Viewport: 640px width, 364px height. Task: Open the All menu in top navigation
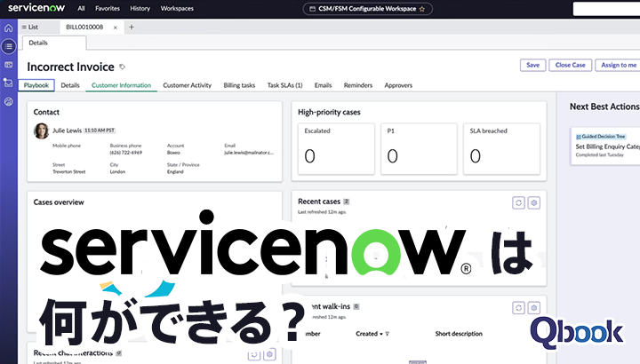pos(82,9)
